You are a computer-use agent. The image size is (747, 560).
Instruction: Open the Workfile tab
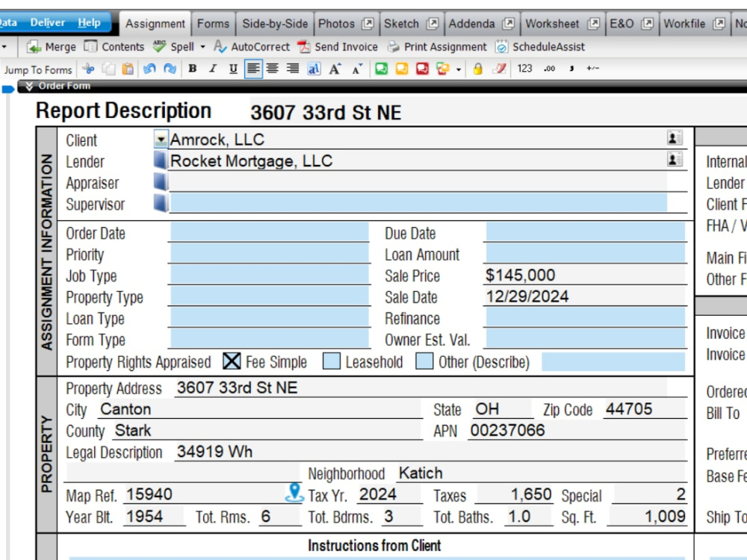(x=694, y=23)
